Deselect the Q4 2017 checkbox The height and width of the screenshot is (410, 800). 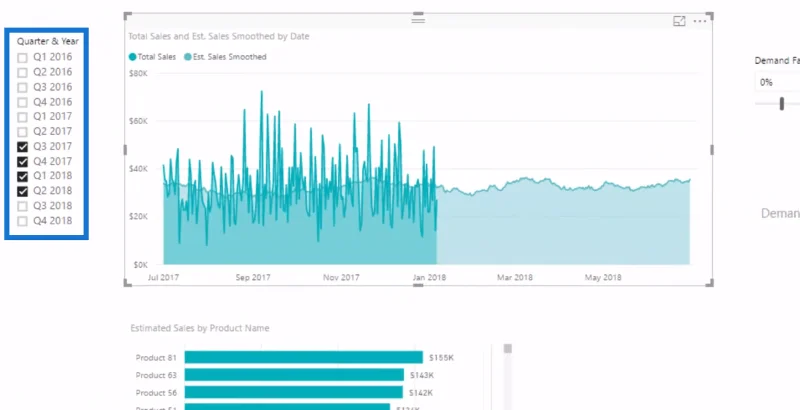[22, 162]
